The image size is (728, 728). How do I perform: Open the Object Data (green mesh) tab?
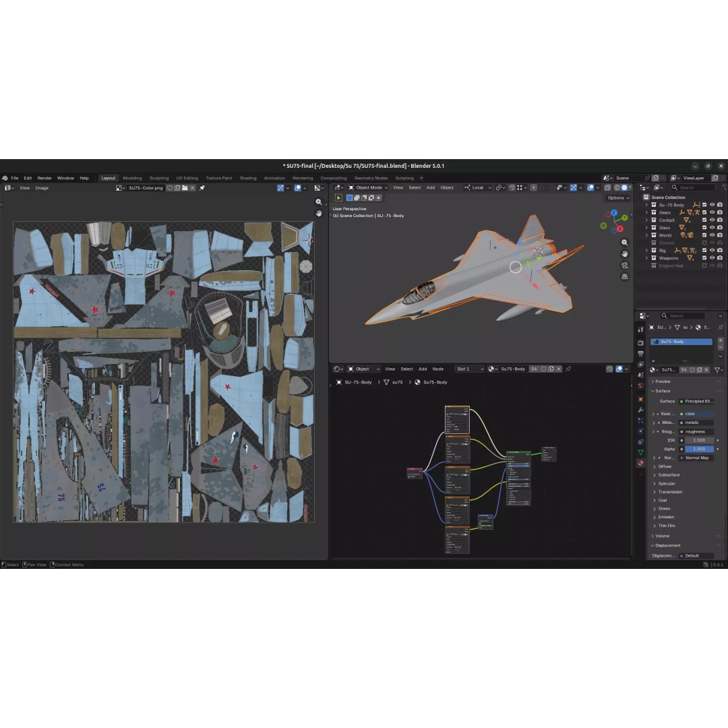(641, 452)
